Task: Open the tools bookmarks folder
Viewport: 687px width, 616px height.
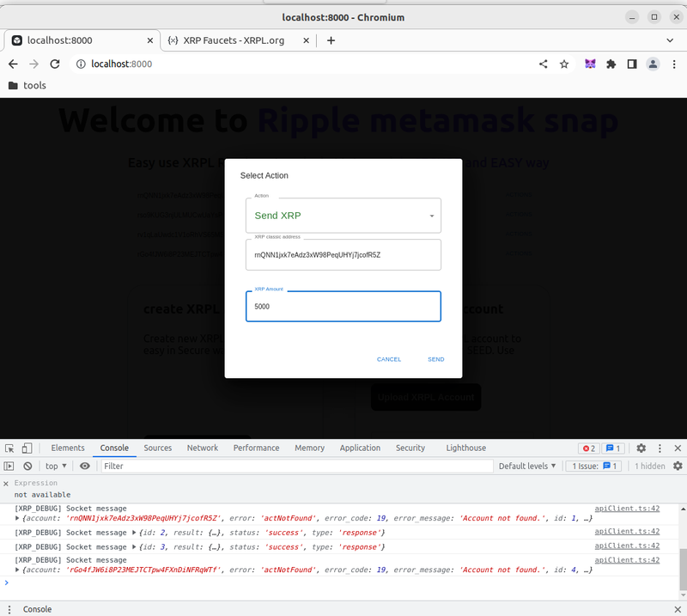Action: [27, 86]
